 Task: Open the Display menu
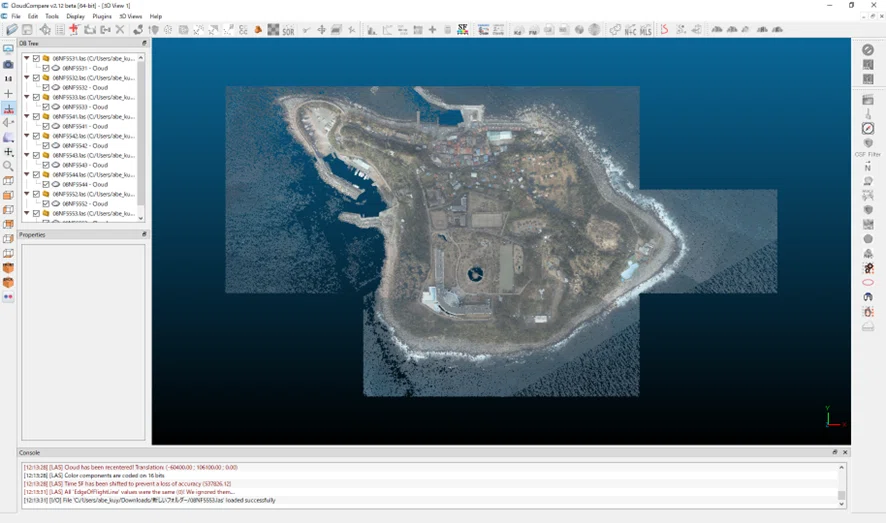click(75, 16)
